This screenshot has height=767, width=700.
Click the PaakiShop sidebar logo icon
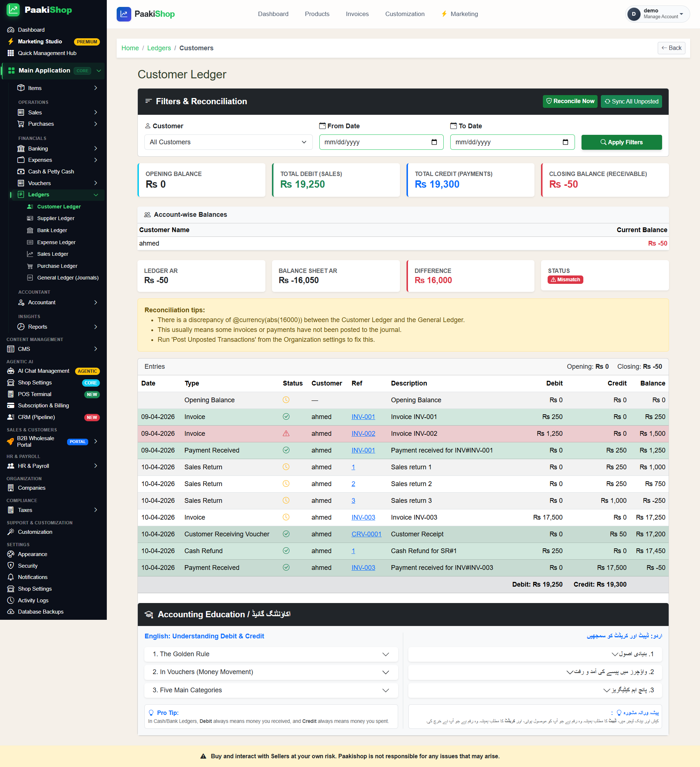pos(13,10)
